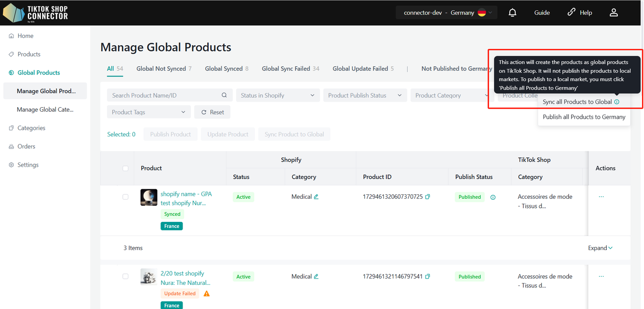This screenshot has height=309, width=644.
Task: Click the Search Product Name/ID field
Action: [x=164, y=95]
